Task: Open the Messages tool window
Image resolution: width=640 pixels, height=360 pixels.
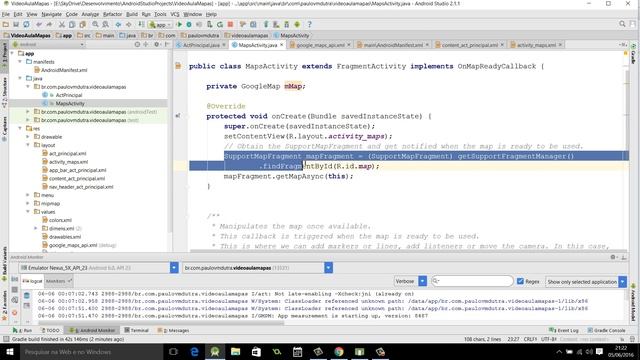Action: (173, 330)
